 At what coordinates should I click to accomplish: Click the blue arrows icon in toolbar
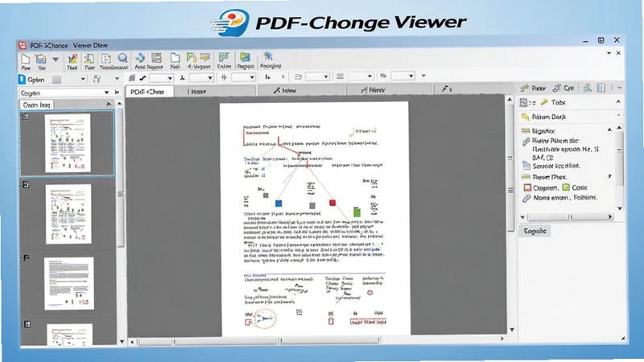coord(140,58)
